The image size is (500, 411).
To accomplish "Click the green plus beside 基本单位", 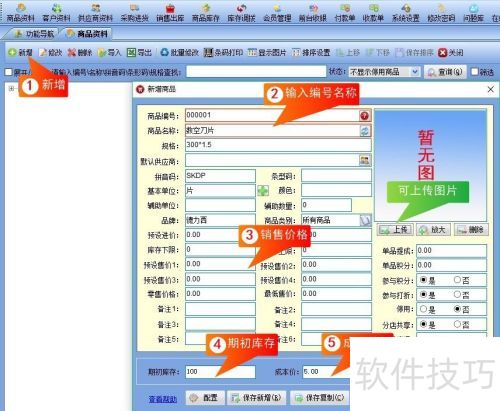I will (263, 191).
